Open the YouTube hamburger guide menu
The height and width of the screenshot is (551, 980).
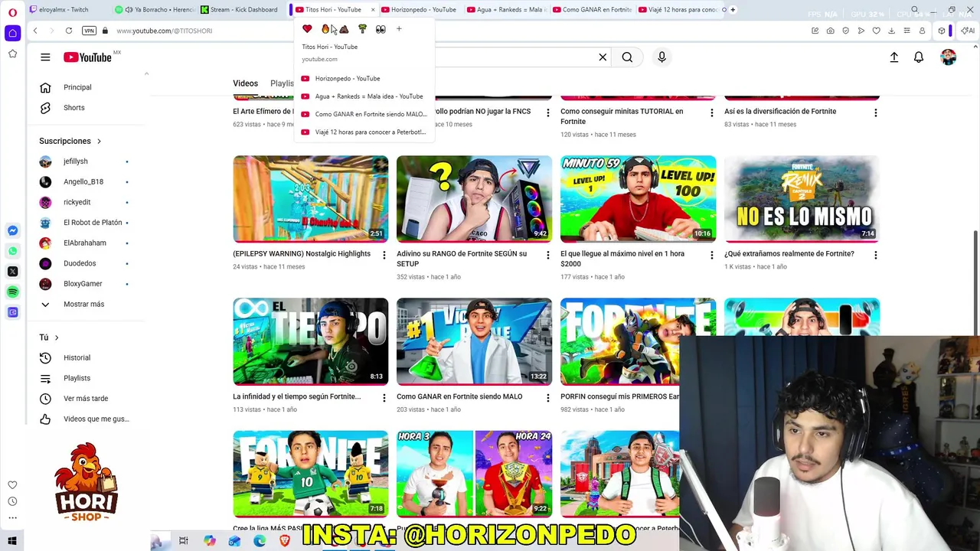(x=45, y=57)
